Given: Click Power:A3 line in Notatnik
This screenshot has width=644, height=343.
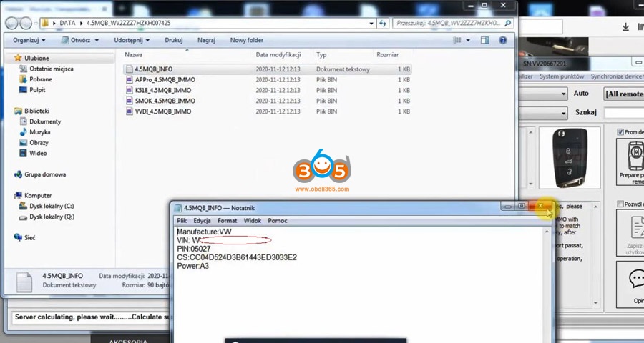Looking at the screenshot, I should point(192,266).
